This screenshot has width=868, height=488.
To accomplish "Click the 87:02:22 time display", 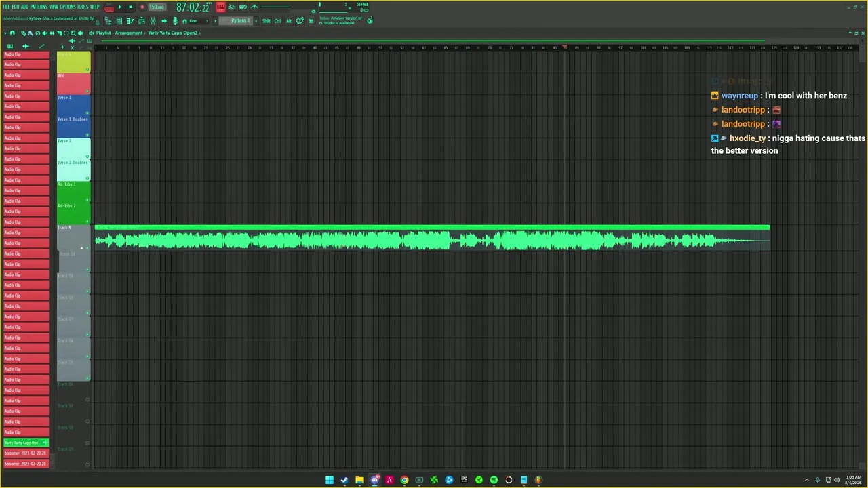I will point(193,7).
